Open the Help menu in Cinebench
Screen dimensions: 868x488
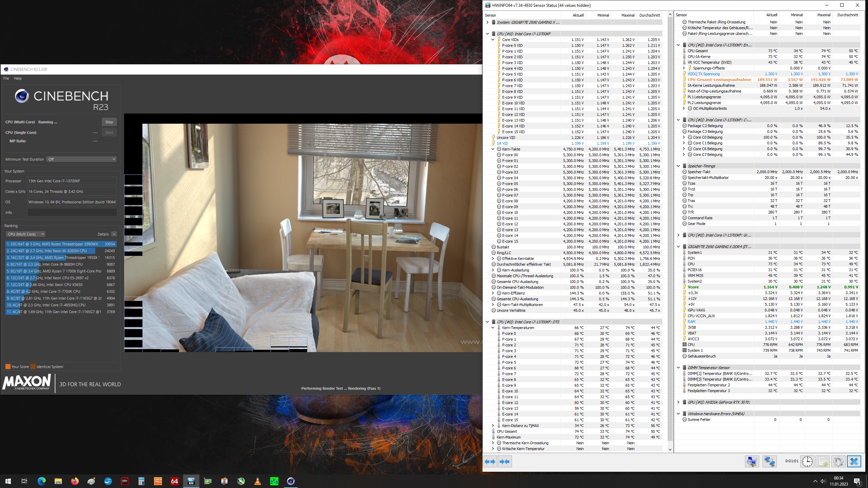click(x=18, y=78)
